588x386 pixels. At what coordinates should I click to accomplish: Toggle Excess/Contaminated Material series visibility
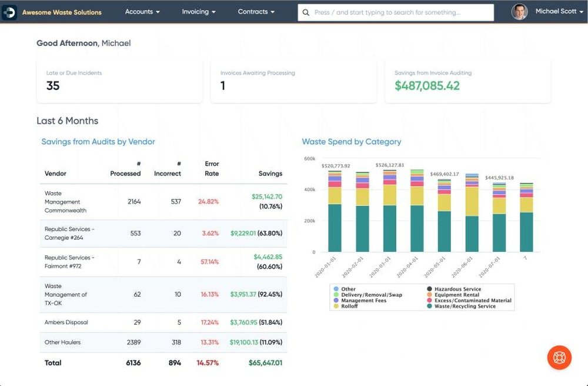(x=430, y=301)
